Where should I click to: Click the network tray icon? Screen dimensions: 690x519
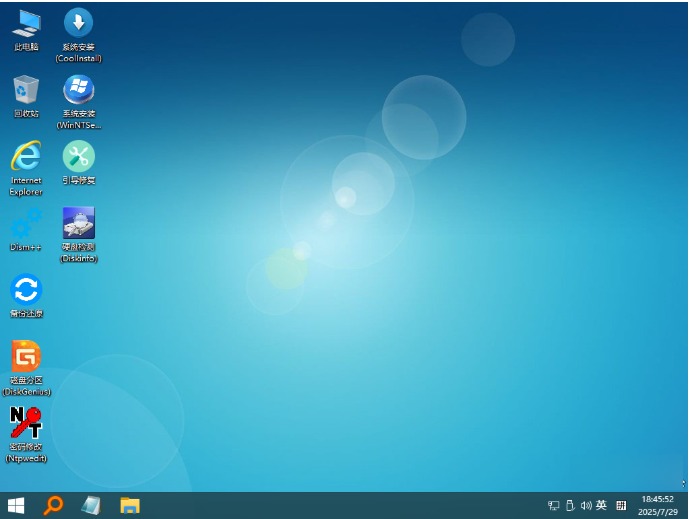pos(553,505)
